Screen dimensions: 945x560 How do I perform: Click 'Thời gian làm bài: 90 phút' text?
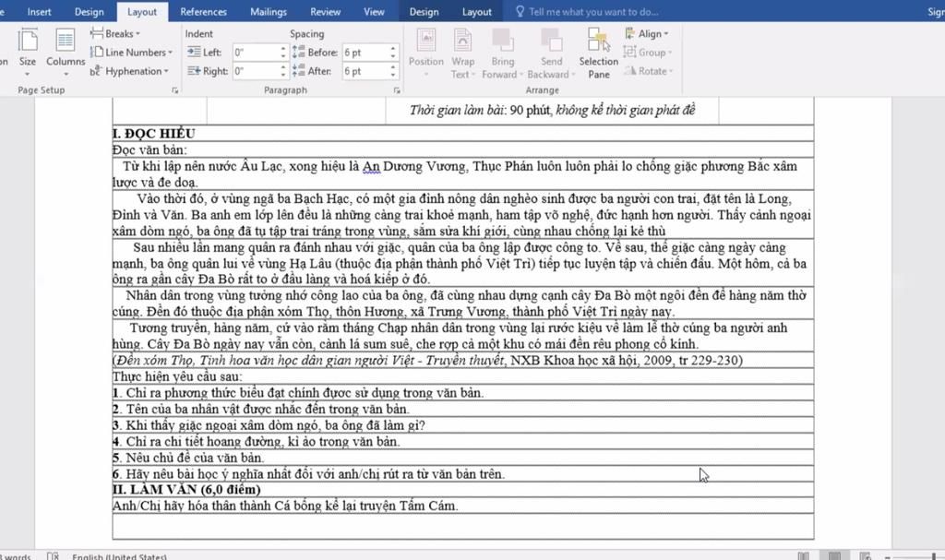[480, 111]
